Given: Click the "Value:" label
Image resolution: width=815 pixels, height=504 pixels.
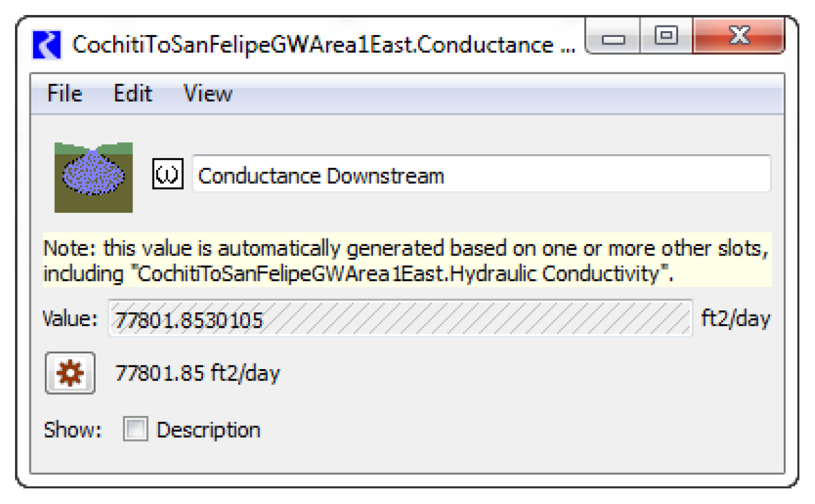Looking at the screenshot, I should click(x=70, y=319).
